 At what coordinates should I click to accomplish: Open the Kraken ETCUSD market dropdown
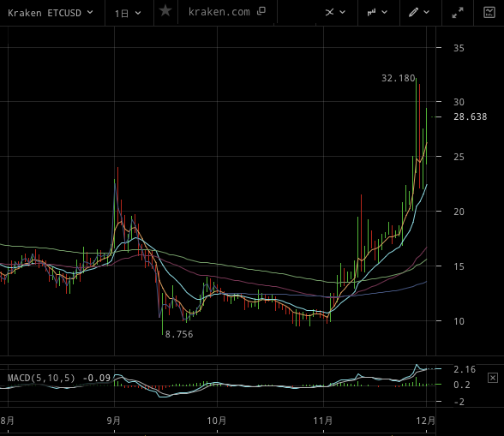coord(51,13)
